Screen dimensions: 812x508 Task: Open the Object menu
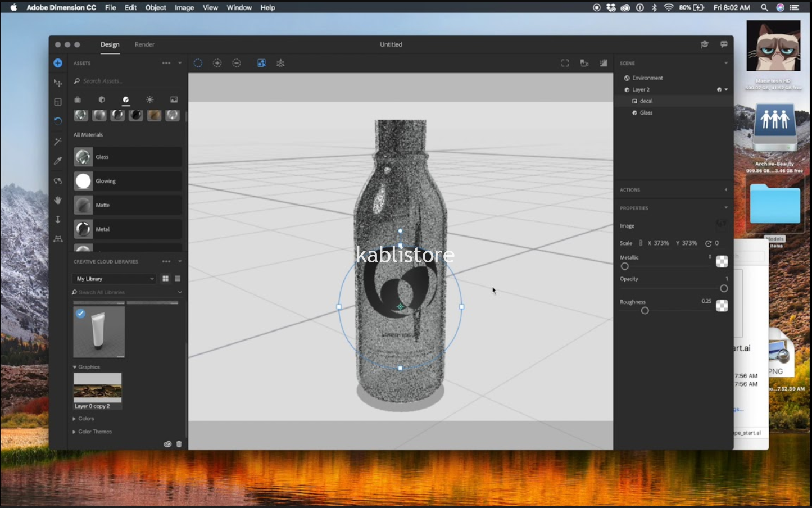click(x=156, y=7)
